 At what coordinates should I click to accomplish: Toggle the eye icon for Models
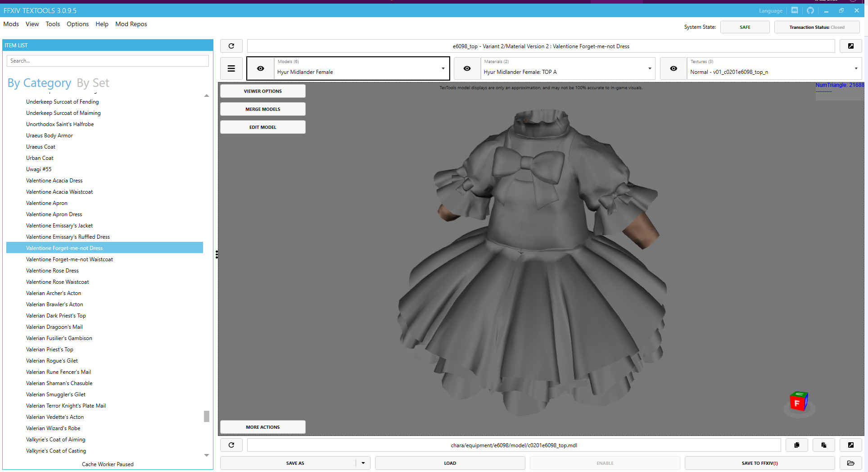tap(261, 68)
